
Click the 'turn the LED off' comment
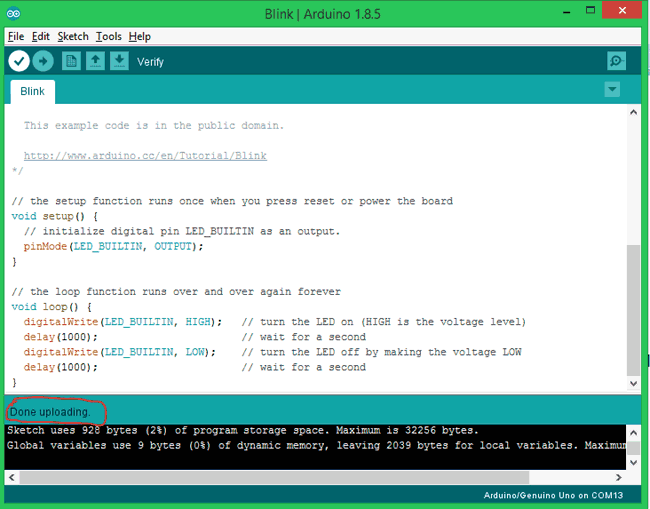381,352
